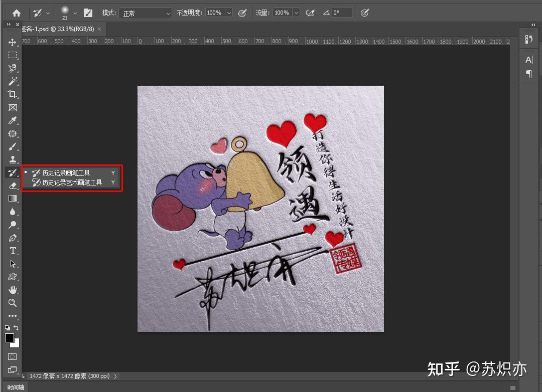Swap foreground and background colors
Viewport: 542px width, 392px height.
[16, 328]
